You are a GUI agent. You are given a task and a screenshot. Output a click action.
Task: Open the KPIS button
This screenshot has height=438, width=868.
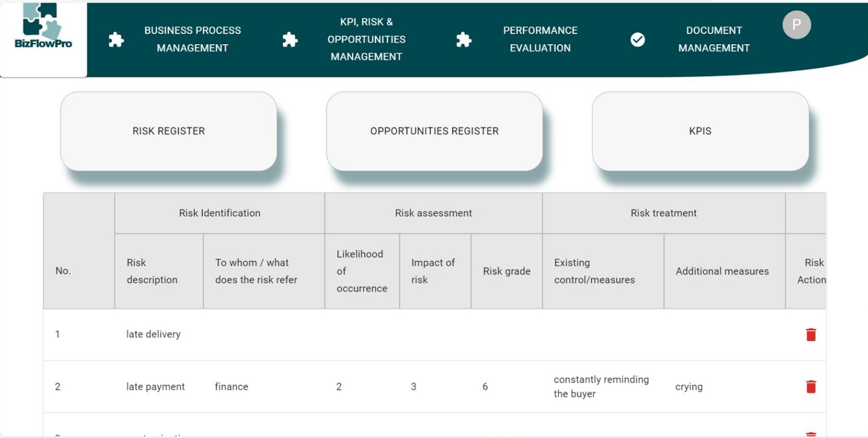[x=700, y=131]
